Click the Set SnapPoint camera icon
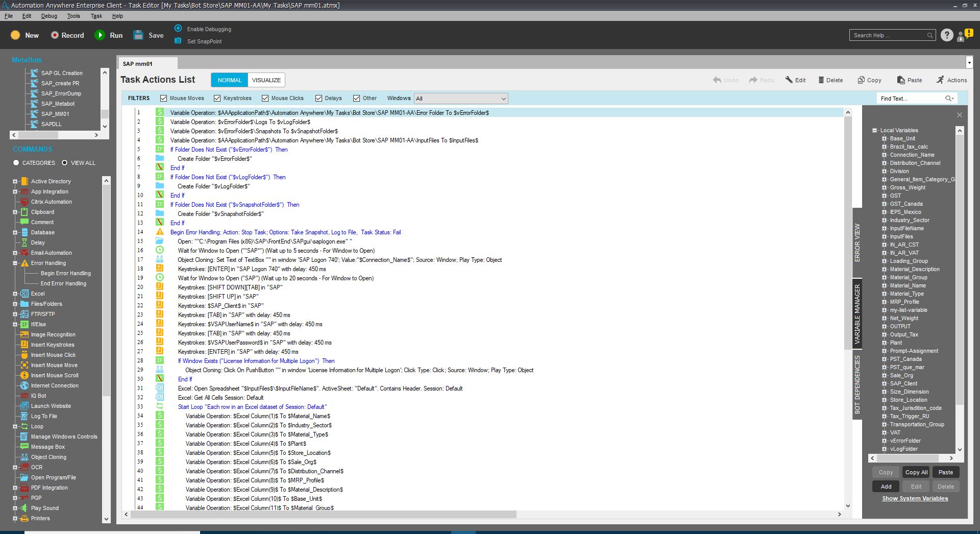This screenshot has width=980, height=534. pos(178,41)
